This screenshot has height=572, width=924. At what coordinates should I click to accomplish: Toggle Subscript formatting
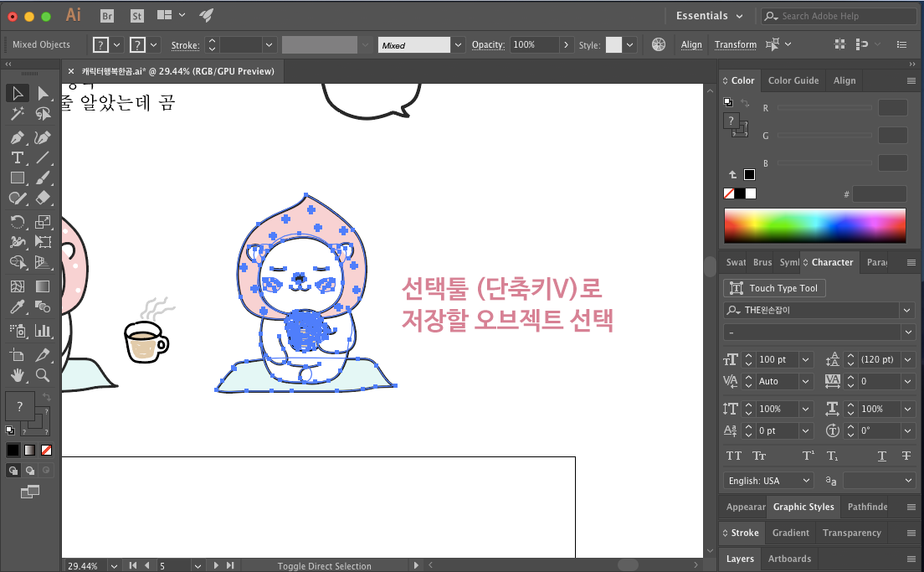tap(831, 456)
